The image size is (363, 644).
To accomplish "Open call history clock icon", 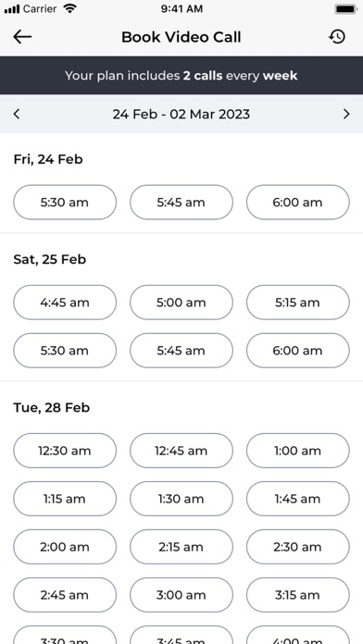I will tap(337, 37).
